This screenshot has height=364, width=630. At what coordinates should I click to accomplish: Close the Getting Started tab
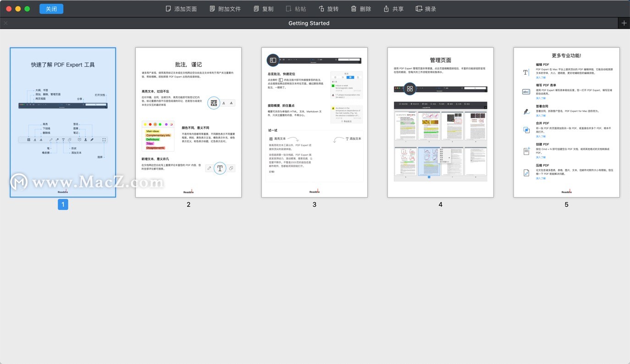pyautogui.click(x=6, y=22)
